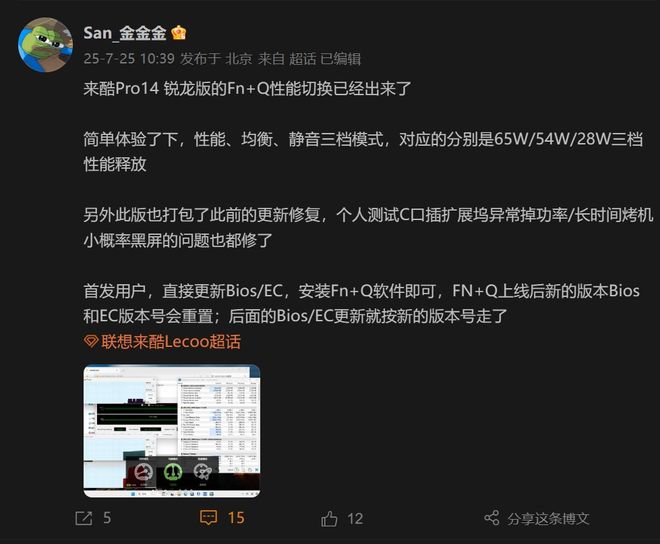Like the post with thumbs-up icon

[329, 518]
